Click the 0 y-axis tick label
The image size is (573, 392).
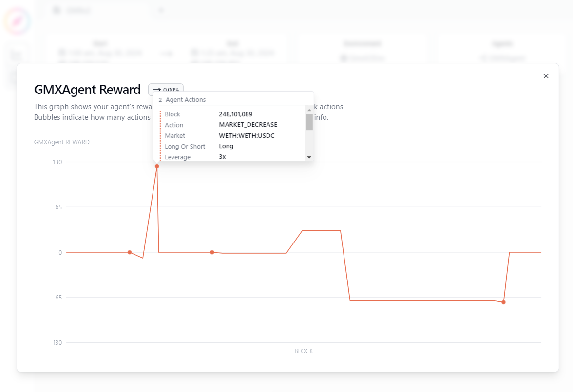tap(60, 252)
